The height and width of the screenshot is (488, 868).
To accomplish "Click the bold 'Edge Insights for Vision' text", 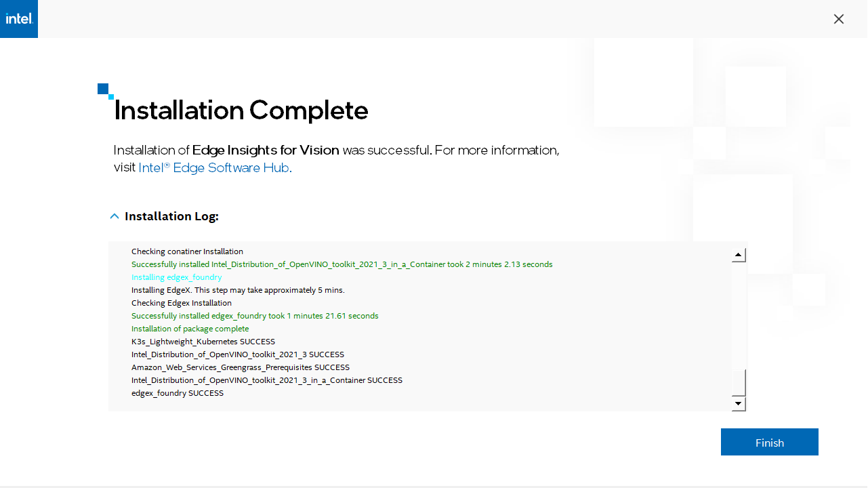I will tap(266, 150).
